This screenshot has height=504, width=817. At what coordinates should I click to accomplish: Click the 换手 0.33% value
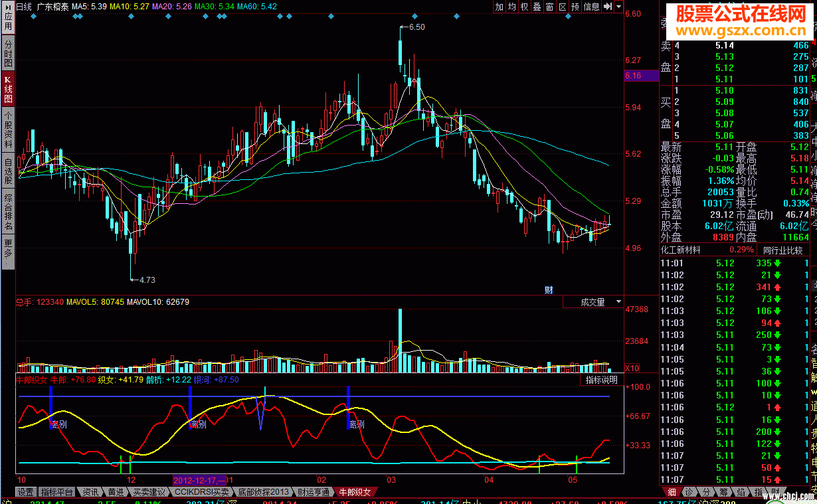(796, 203)
